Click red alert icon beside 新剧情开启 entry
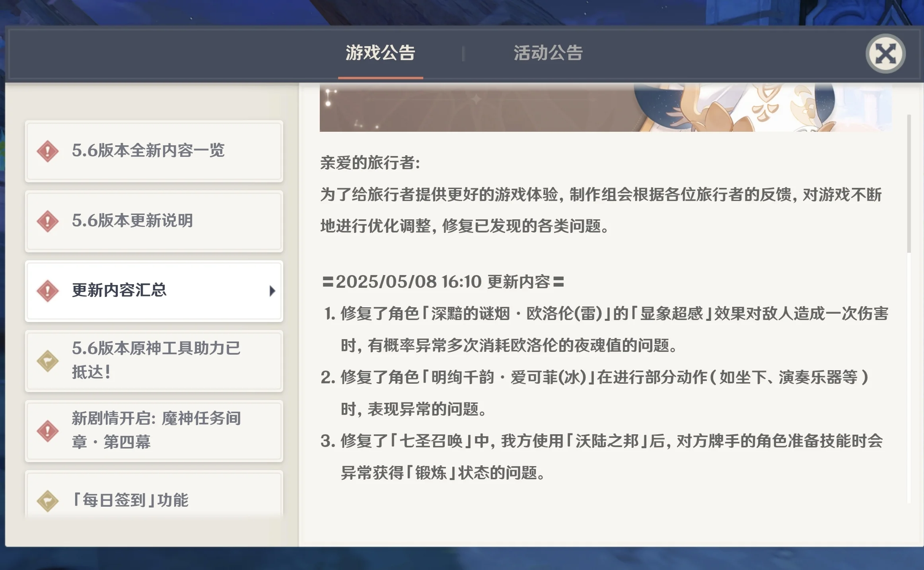The width and height of the screenshot is (924, 570). [48, 431]
